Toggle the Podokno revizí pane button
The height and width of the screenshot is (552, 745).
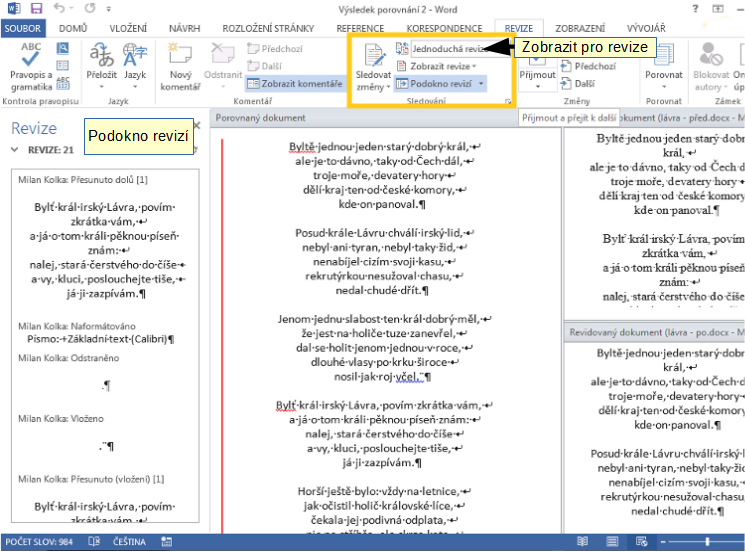click(x=434, y=84)
